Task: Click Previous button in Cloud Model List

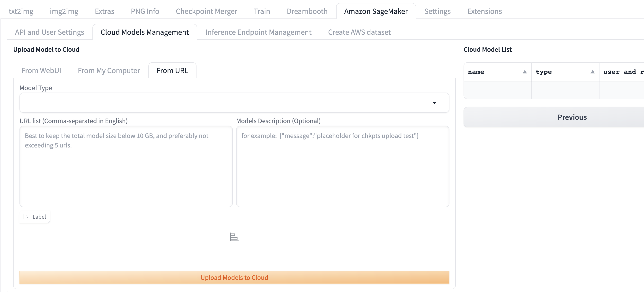Action: tap(572, 117)
